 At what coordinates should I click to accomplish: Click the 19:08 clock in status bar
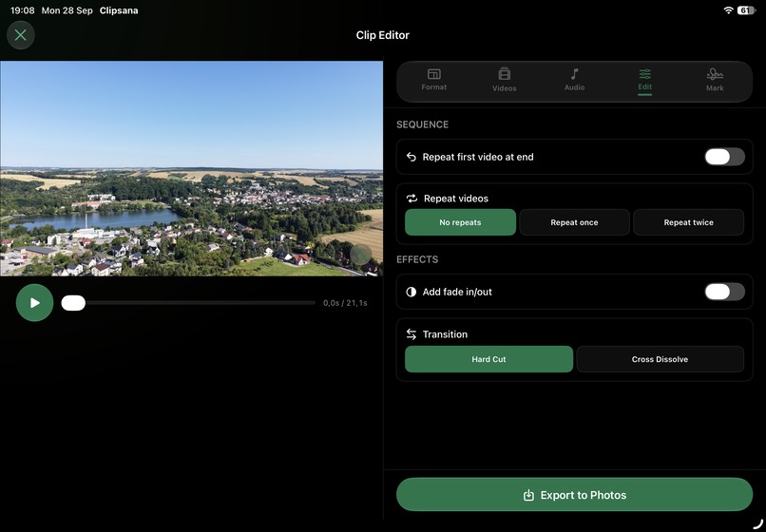(23, 10)
